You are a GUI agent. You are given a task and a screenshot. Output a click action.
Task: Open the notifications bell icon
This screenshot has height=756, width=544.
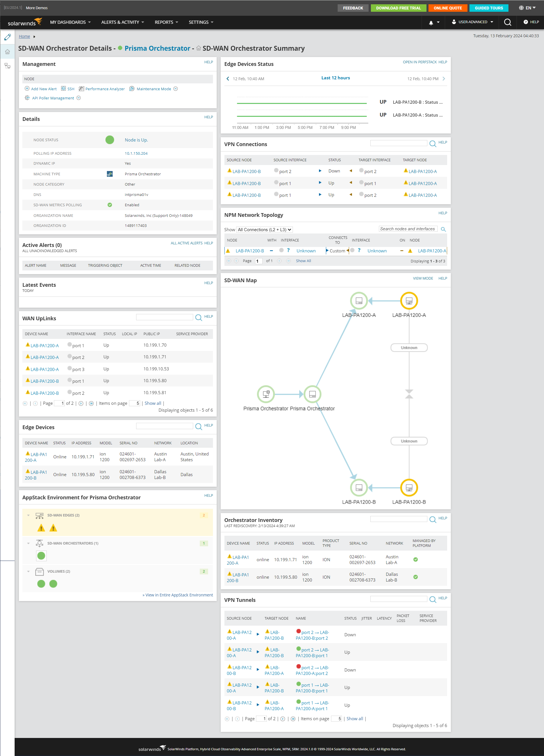(431, 22)
